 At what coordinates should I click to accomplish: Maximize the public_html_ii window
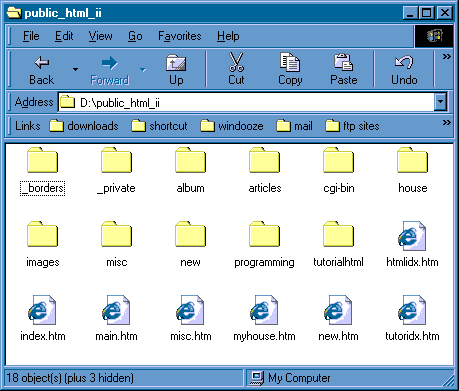click(x=427, y=13)
